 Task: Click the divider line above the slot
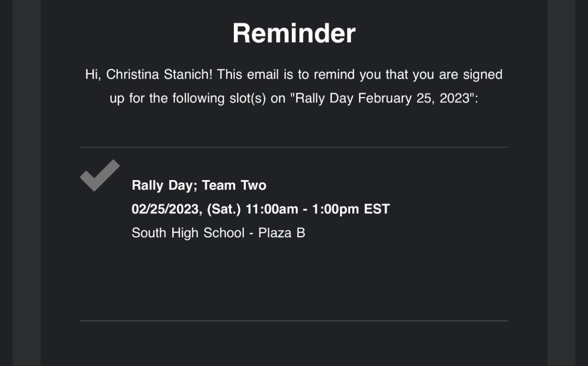(294, 147)
